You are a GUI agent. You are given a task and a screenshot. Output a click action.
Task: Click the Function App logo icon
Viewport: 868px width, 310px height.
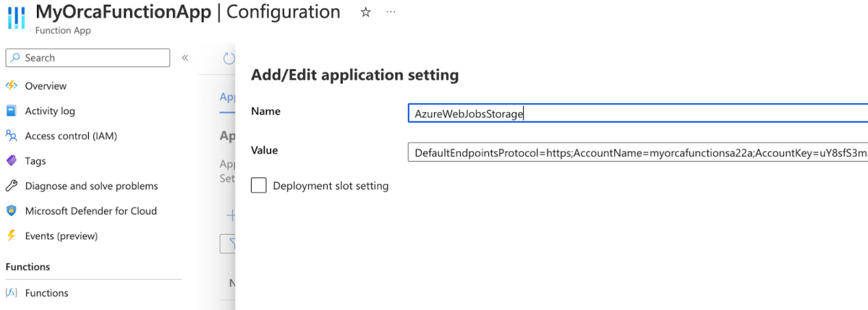point(16,17)
